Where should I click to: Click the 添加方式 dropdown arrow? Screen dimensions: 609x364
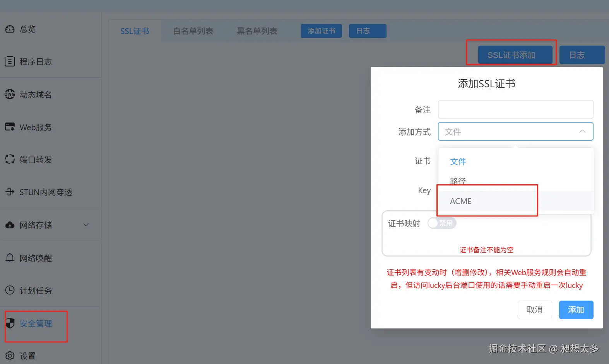pos(582,131)
